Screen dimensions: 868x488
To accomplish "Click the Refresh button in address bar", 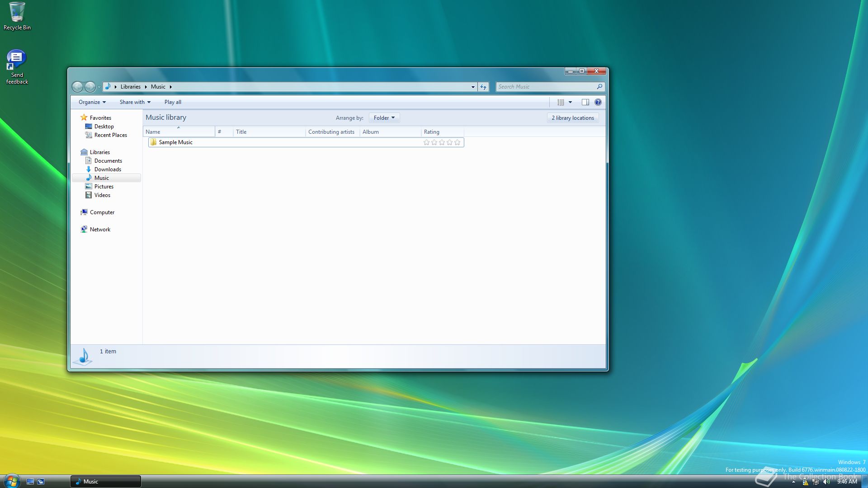I will pos(483,87).
